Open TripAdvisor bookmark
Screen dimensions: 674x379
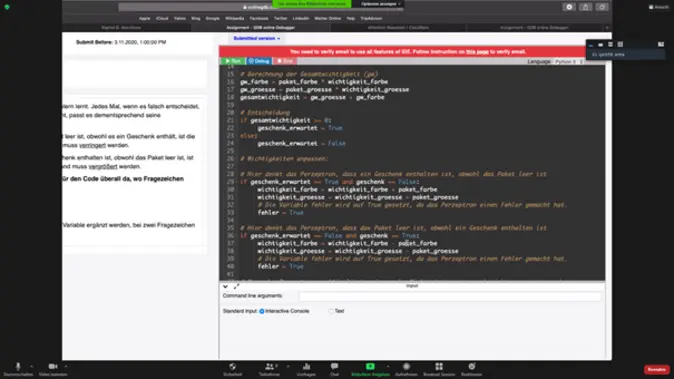coord(371,18)
